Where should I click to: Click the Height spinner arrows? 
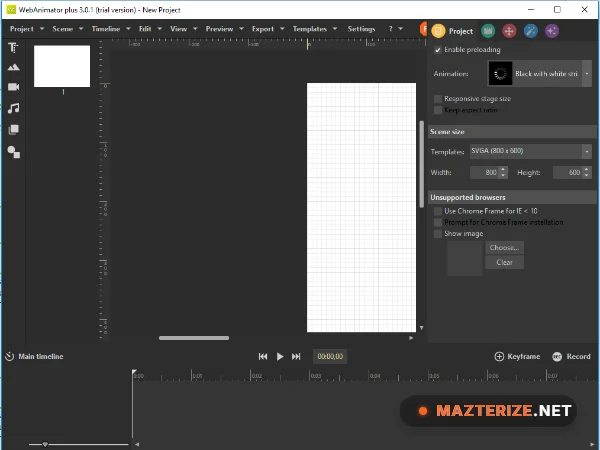[587, 173]
